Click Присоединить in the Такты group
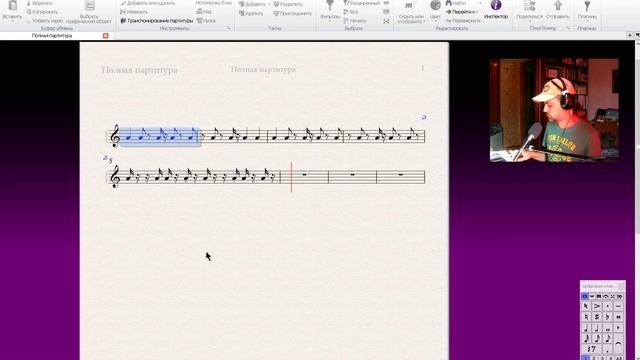This screenshot has height=360, width=640. pos(293,13)
